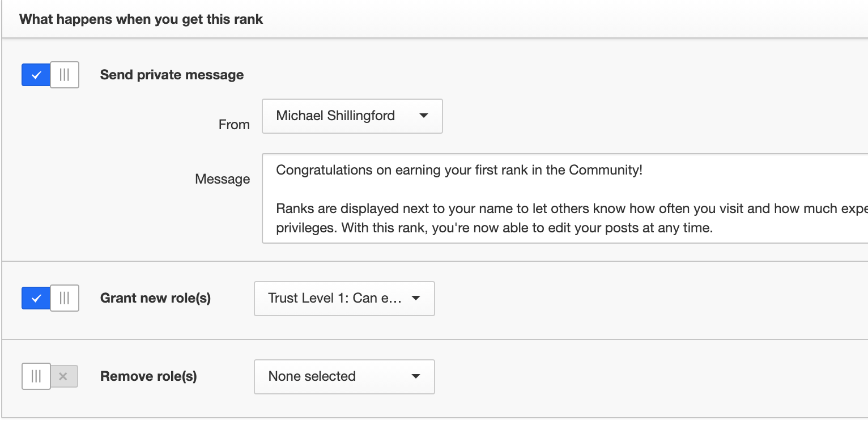Click the arrow icon next to Trust Level 1
This screenshot has height=425, width=868.
click(x=415, y=298)
